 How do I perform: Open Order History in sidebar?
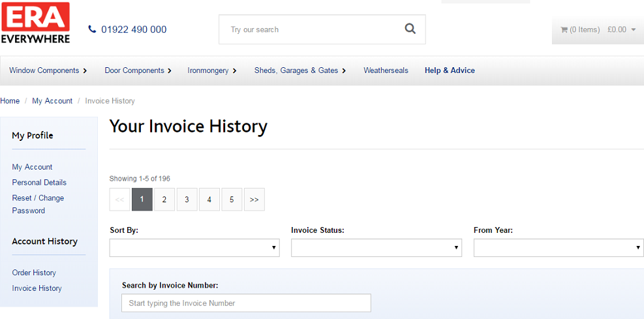tap(34, 273)
